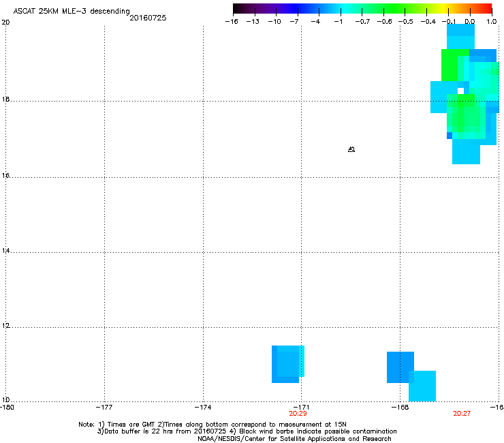Click the color bar label -7

(x=294, y=22)
